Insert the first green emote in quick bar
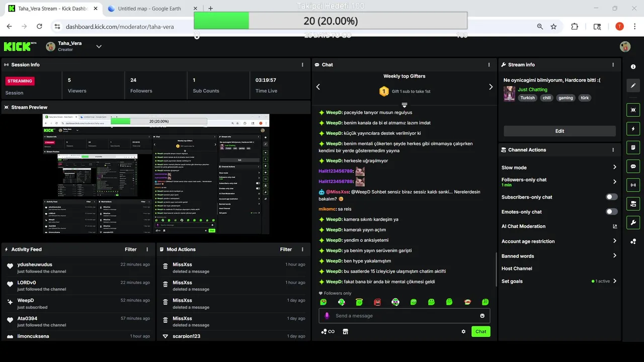This screenshot has width=644, height=362. pyautogui.click(x=324, y=302)
